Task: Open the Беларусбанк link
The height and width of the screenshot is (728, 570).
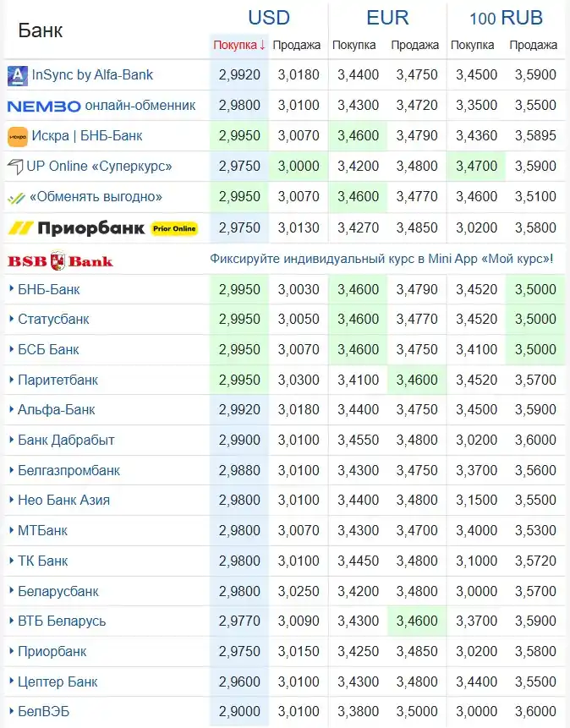Action: pos(58,592)
